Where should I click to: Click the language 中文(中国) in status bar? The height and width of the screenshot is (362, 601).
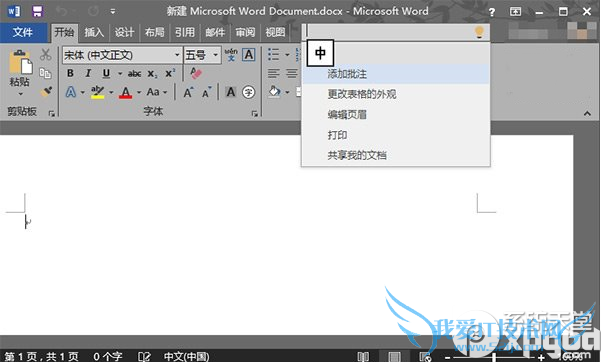click(186, 357)
